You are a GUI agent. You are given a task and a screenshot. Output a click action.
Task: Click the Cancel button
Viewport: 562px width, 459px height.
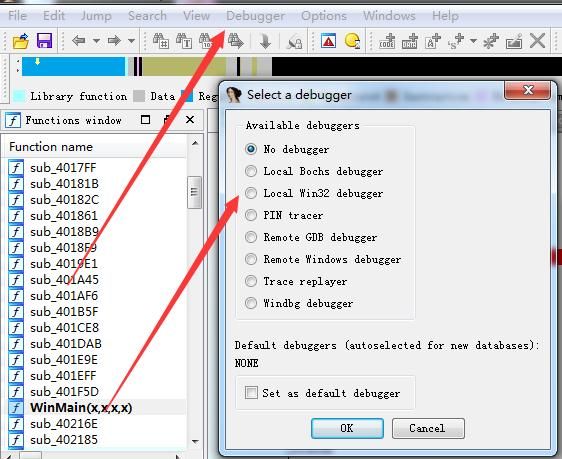click(428, 428)
